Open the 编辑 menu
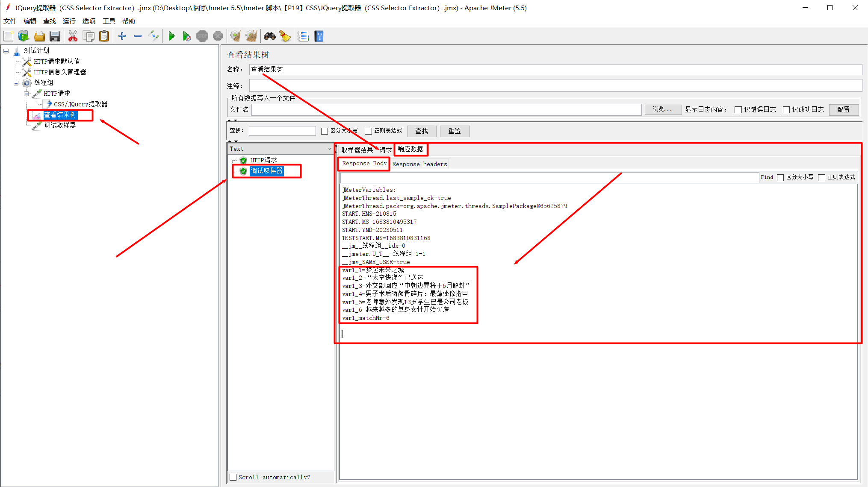The width and height of the screenshot is (868, 487). click(x=30, y=21)
